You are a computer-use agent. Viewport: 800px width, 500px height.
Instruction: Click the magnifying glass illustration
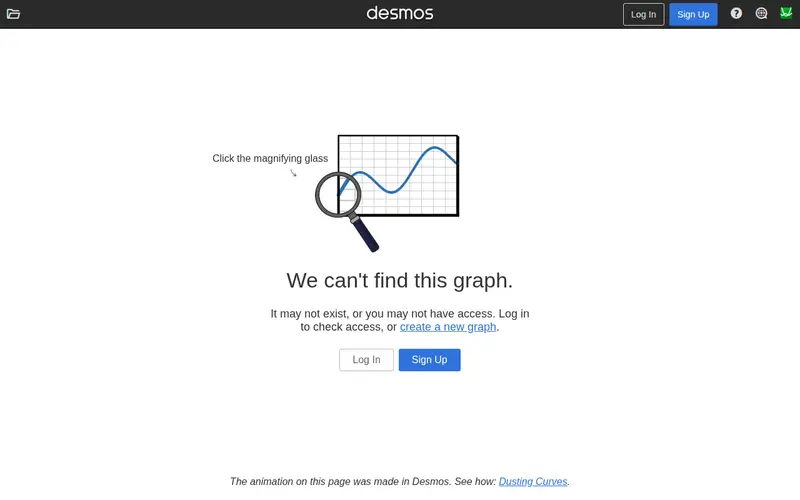(x=346, y=211)
